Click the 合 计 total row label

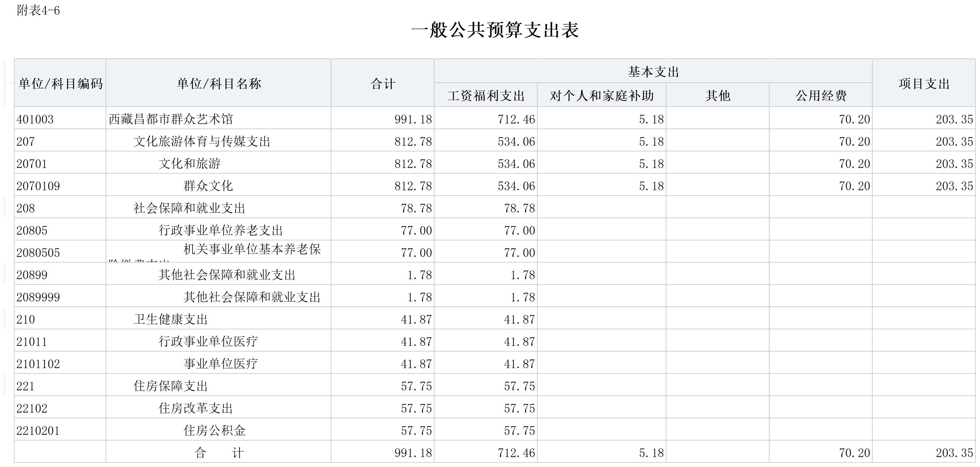pyautogui.click(x=219, y=452)
